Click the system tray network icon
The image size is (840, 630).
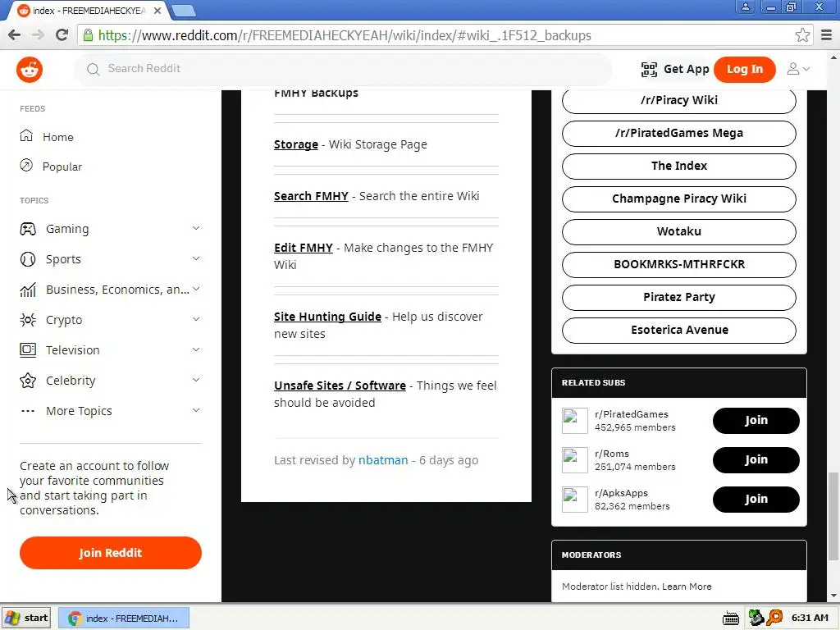(x=756, y=618)
